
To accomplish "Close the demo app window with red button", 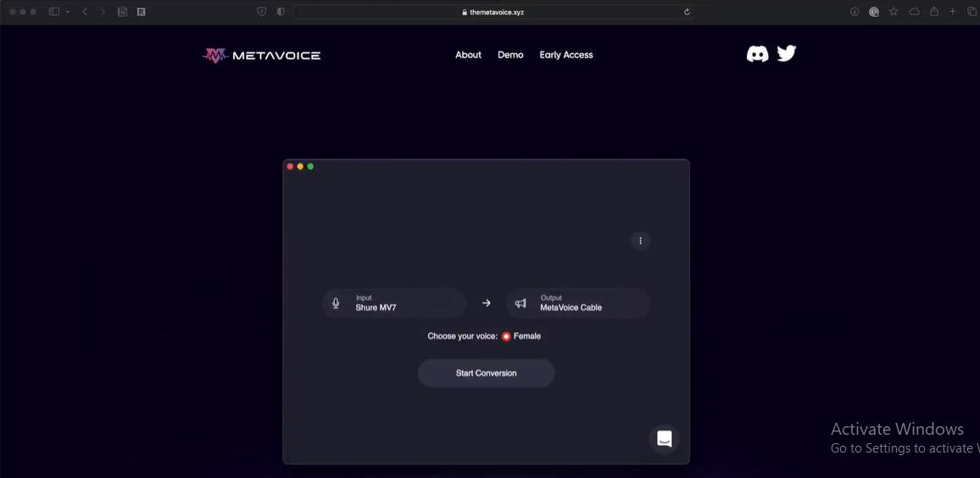I will (x=290, y=166).
